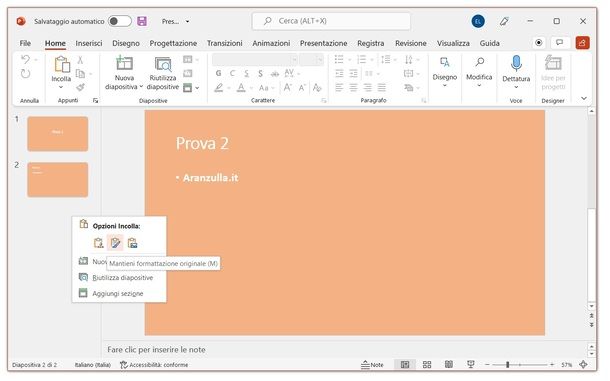Open the Modifica search button
This screenshot has height=381, width=610.
tap(479, 72)
